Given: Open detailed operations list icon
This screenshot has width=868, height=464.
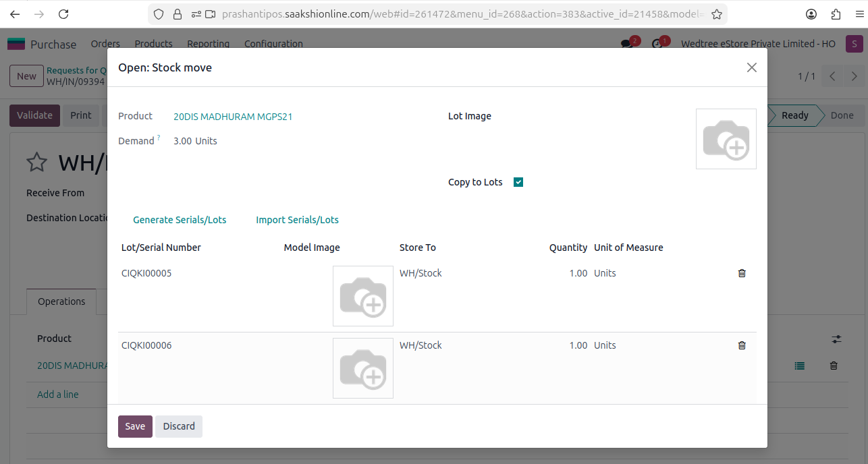Looking at the screenshot, I should coord(800,366).
